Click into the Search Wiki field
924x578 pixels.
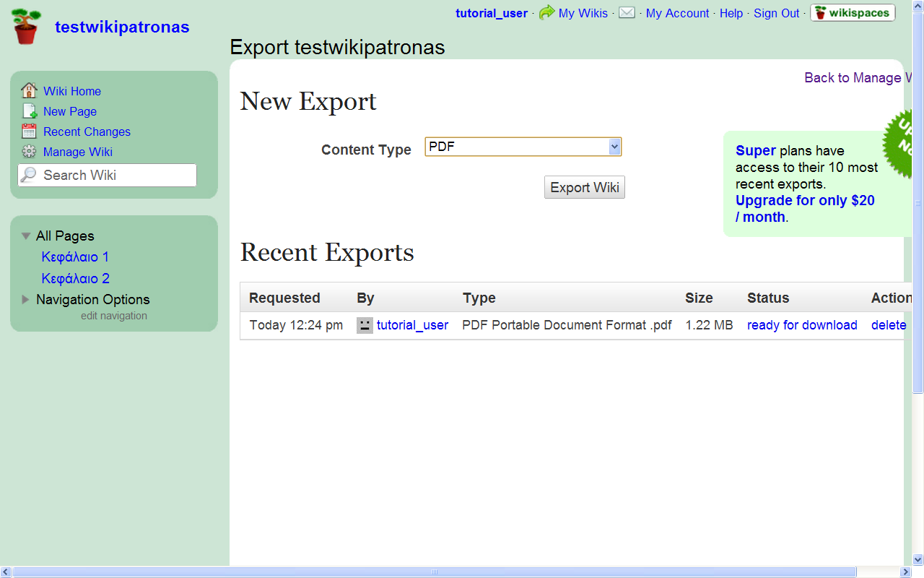tap(107, 175)
